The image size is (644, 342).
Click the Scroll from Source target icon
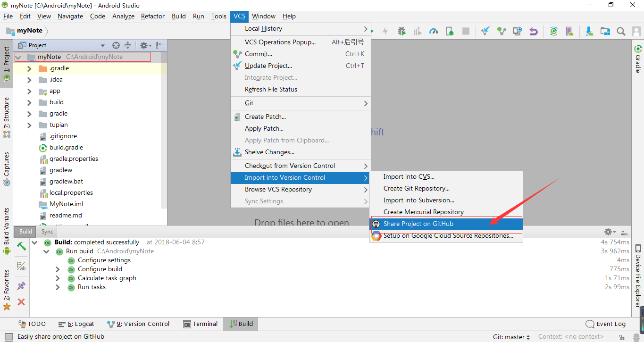pyautogui.click(x=116, y=45)
